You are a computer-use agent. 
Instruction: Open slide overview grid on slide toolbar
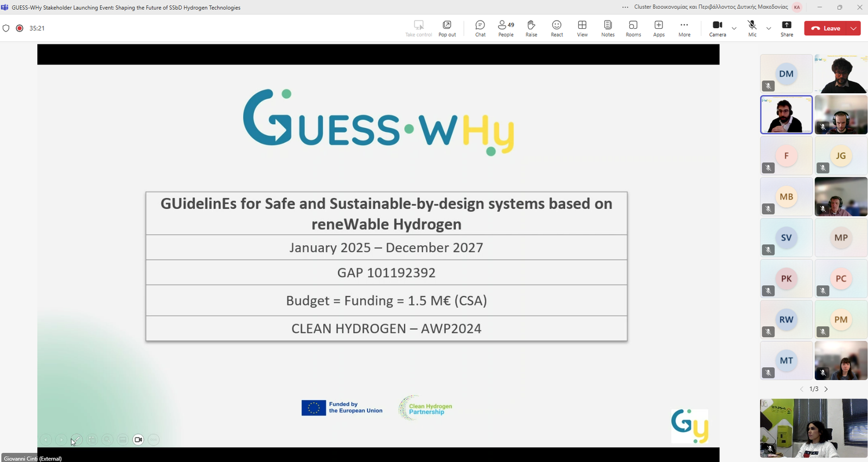pyautogui.click(x=92, y=440)
